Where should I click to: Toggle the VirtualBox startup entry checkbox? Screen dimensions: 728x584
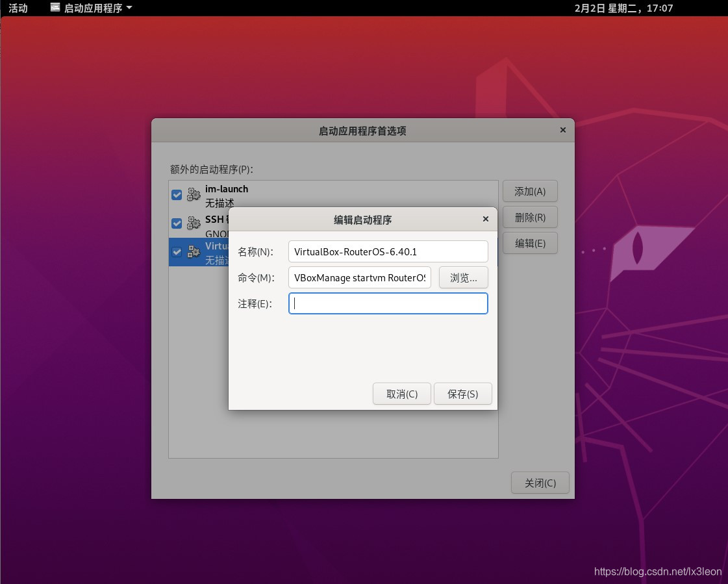point(177,252)
